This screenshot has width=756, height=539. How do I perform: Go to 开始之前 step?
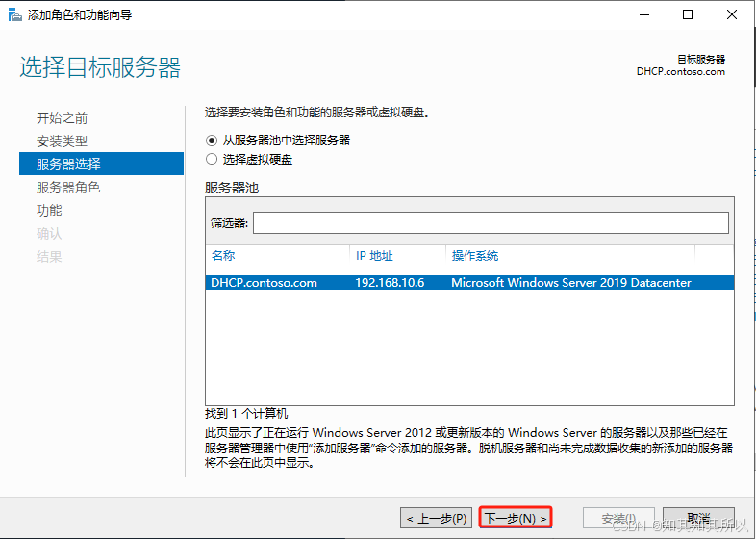(62, 117)
